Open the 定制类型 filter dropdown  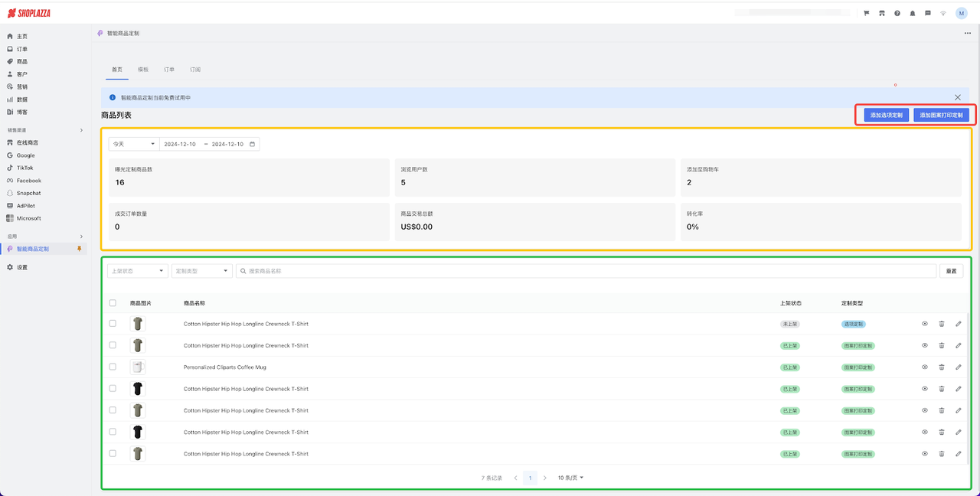[x=202, y=271]
